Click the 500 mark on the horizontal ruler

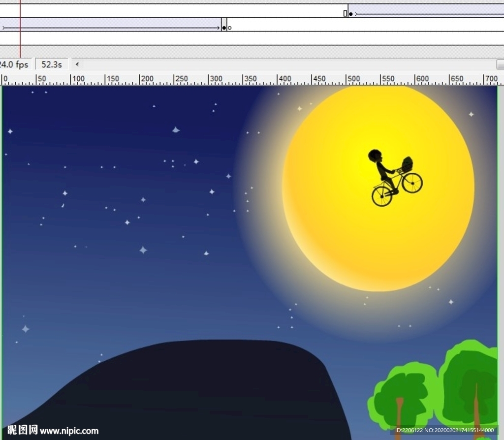(353, 79)
